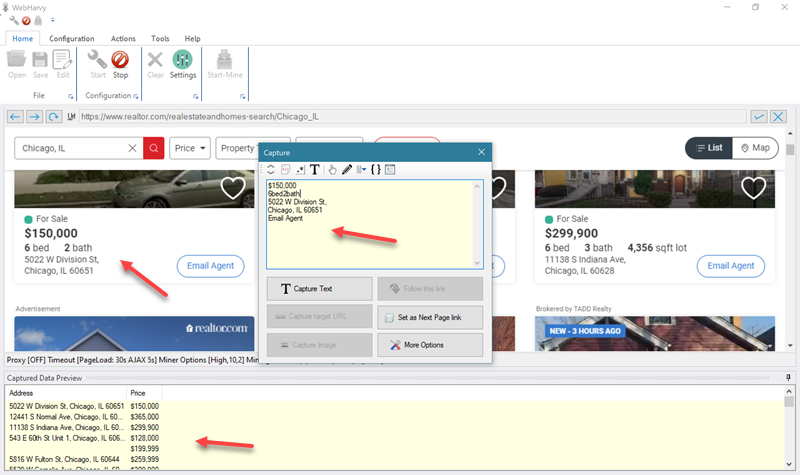Viewport: 800px width, 475px height.
Task: Switch to List view
Action: 708,148
